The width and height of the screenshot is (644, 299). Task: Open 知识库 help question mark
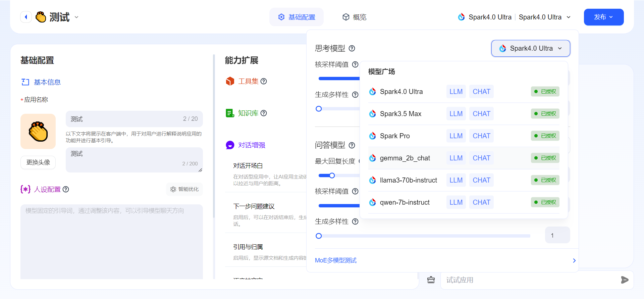[264, 113]
